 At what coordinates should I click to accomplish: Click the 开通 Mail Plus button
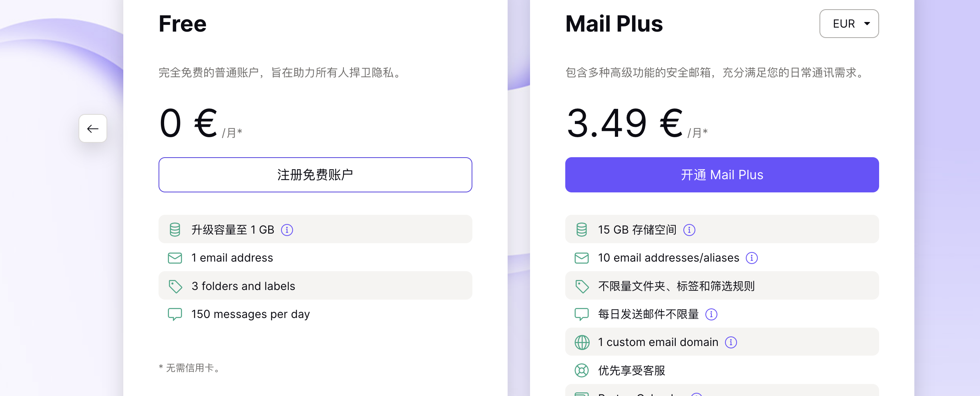point(722,175)
